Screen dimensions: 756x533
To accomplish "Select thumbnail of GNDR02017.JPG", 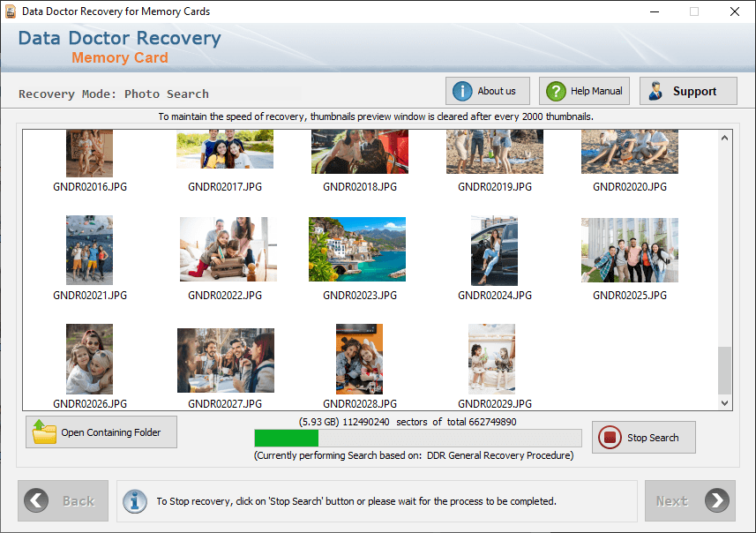I will [x=225, y=148].
